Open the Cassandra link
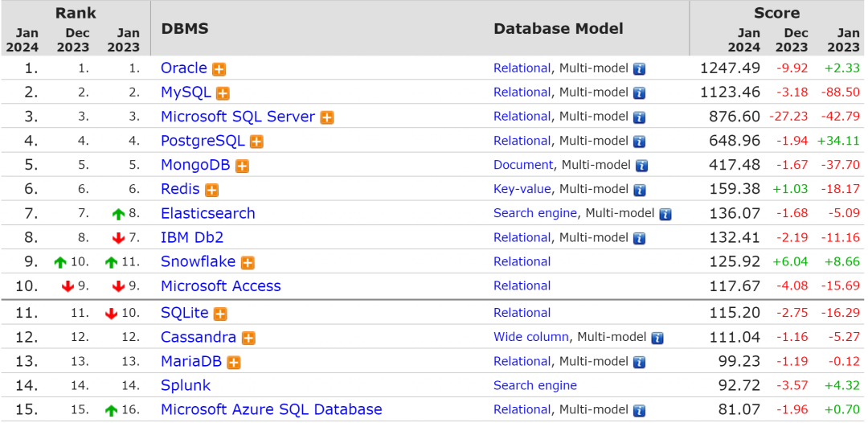 click(x=199, y=337)
